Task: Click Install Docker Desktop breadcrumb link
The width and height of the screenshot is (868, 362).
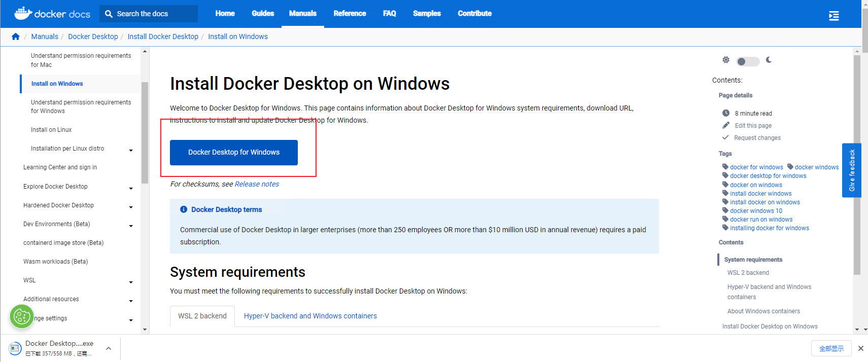Action: coord(163,37)
